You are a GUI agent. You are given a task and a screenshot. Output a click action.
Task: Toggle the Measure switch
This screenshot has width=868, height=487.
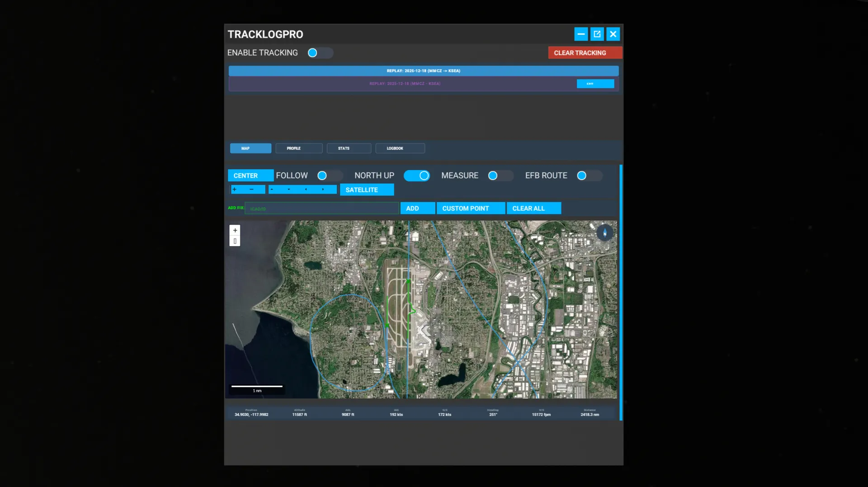click(500, 175)
